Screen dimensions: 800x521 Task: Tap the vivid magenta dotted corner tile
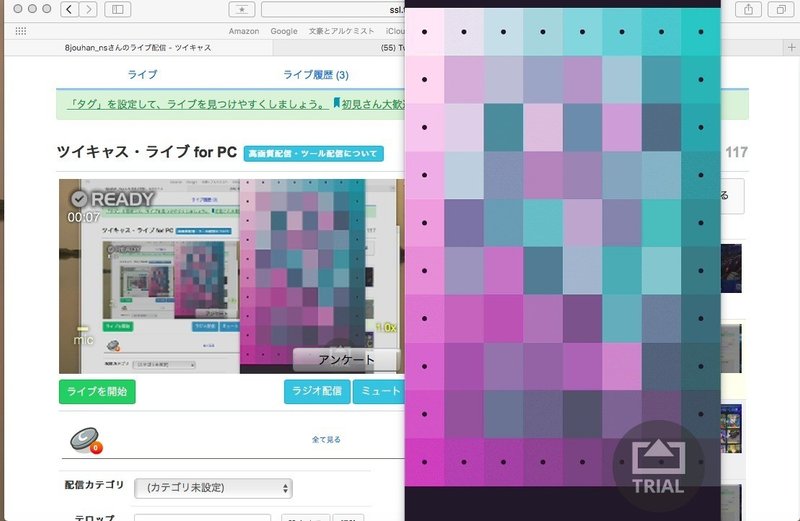pyautogui.click(x=424, y=462)
